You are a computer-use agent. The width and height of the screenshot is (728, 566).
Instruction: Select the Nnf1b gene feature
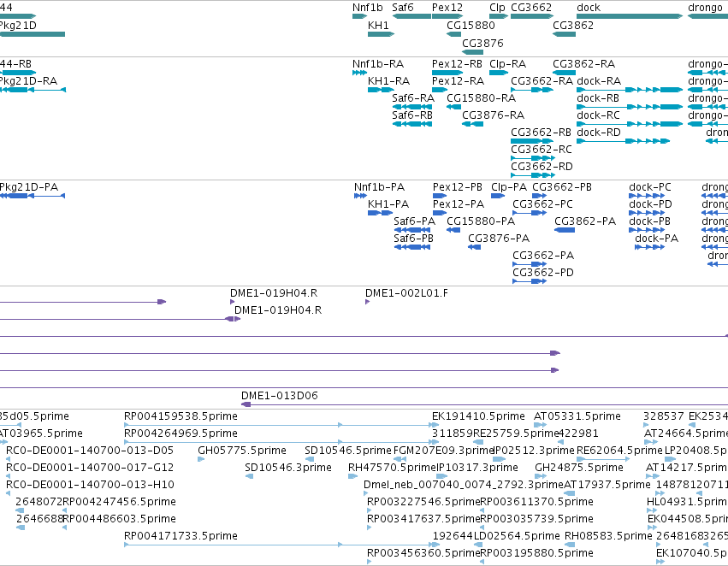click(360, 16)
